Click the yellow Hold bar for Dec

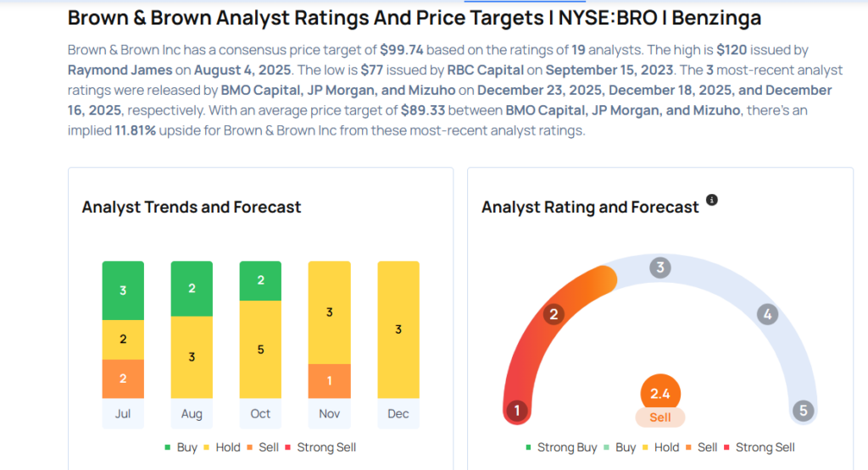coord(398,329)
